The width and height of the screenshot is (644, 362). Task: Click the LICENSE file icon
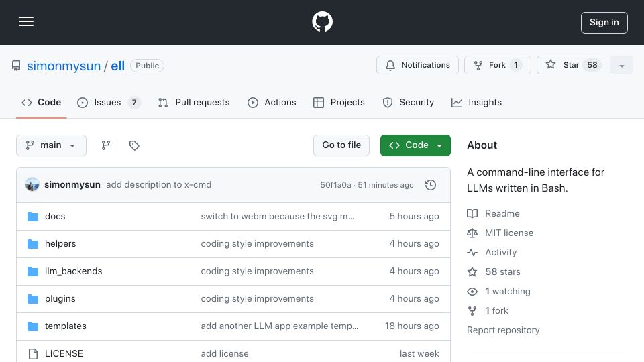point(33,353)
